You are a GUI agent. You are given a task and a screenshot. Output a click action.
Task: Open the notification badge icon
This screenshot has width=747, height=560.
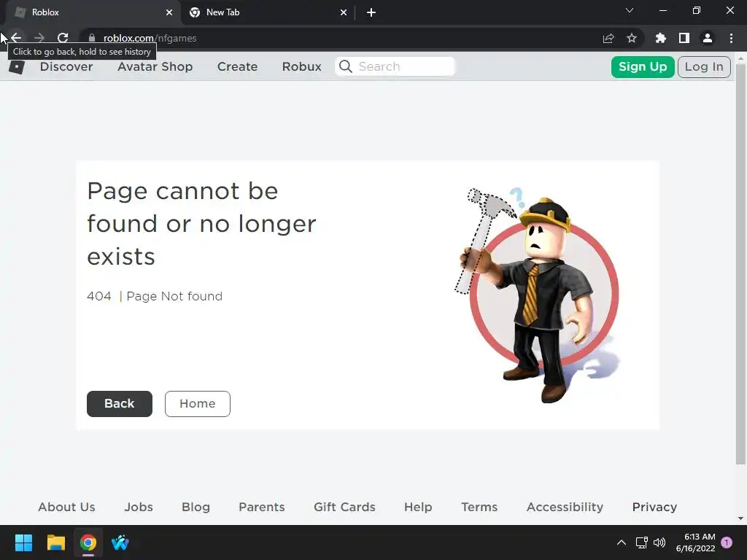click(727, 542)
